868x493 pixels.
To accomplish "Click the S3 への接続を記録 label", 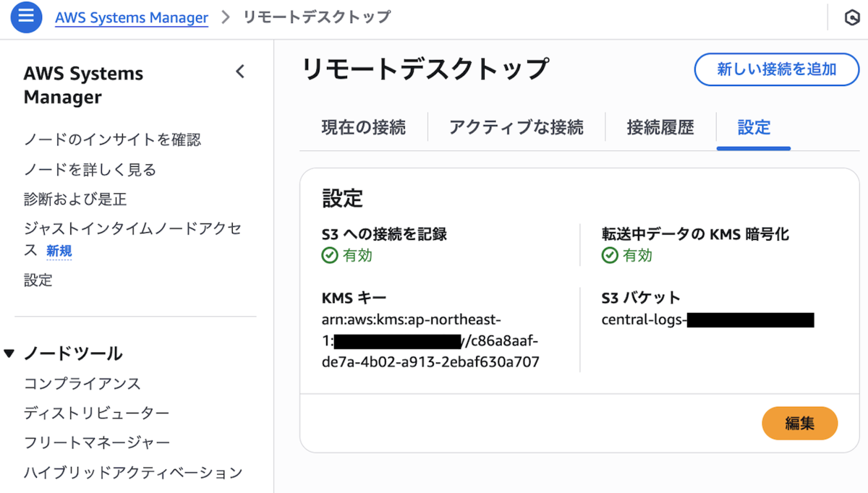I will [384, 234].
